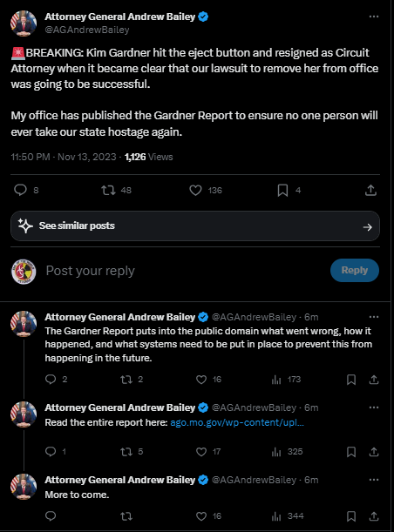The height and width of the screenshot is (532, 394).
Task: Open more options on 'More to come.' reply
Action: click(x=374, y=480)
